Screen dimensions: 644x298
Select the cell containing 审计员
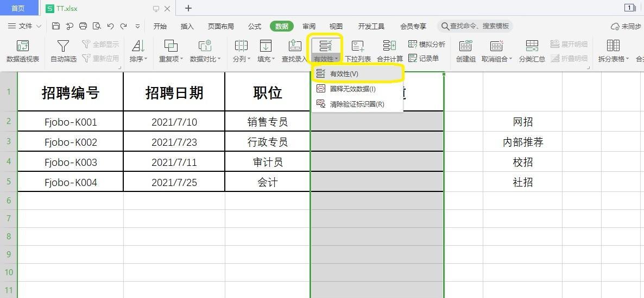[268, 162]
